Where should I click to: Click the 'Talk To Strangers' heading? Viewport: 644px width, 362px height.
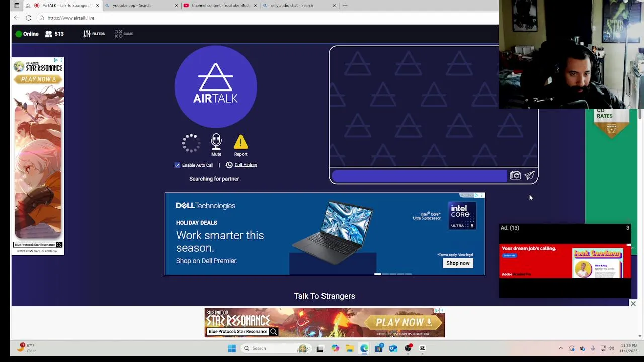[325, 296]
